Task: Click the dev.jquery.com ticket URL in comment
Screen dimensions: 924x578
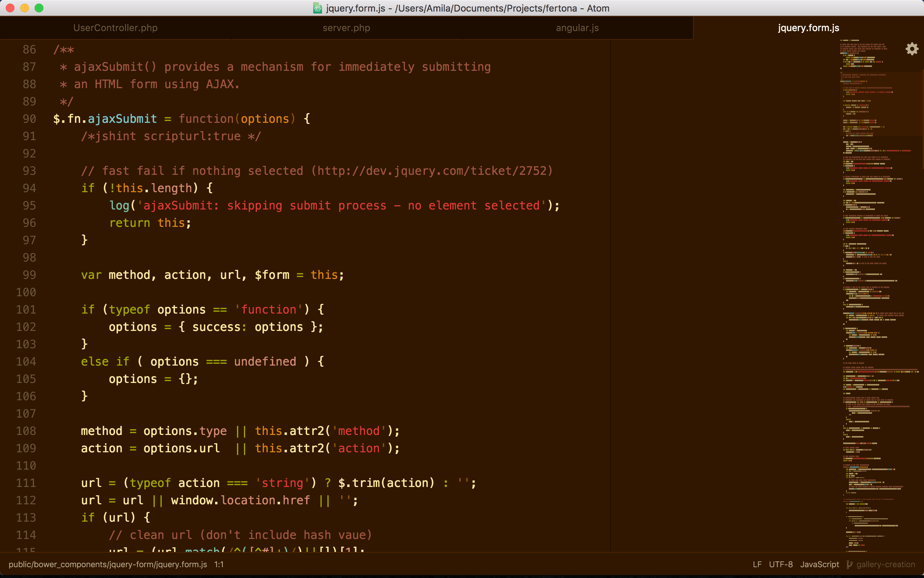Action: tap(431, 171)
